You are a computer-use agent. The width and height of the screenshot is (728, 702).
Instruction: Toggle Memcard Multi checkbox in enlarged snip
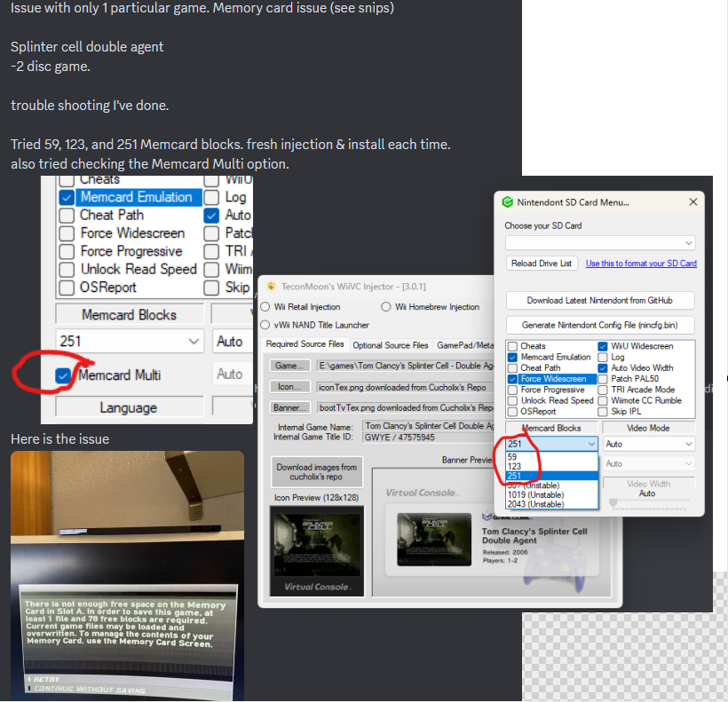coord(63,375)
